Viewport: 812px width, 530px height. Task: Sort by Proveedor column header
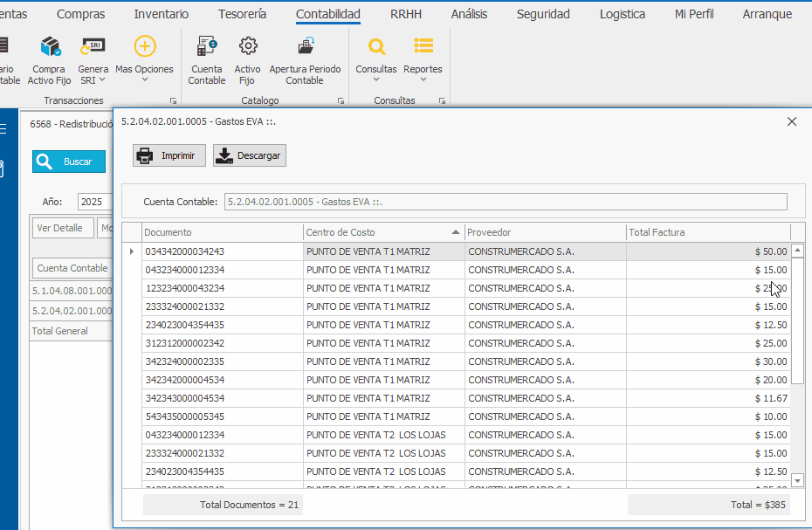[546, 232]
